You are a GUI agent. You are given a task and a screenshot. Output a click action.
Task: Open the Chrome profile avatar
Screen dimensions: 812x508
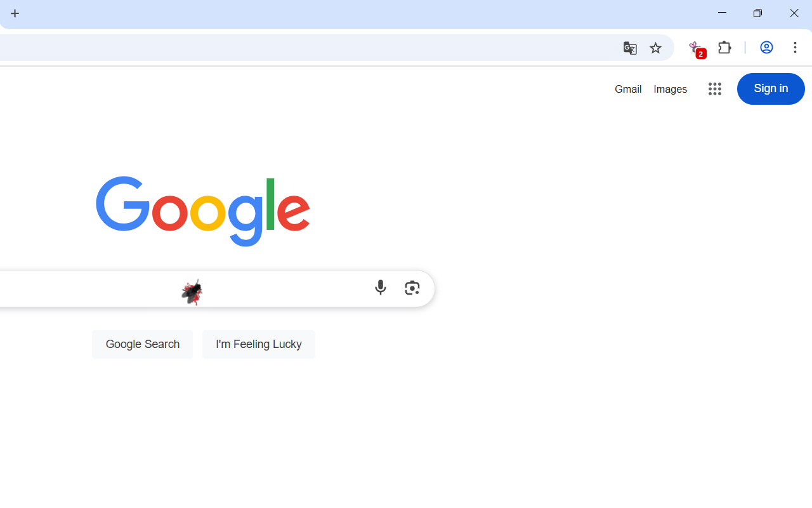766,48
